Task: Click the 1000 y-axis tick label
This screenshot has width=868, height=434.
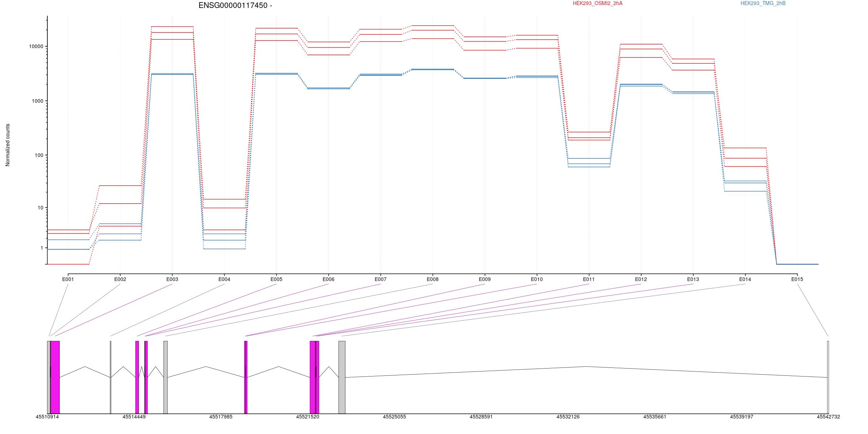Action: (x=38, y=101)
